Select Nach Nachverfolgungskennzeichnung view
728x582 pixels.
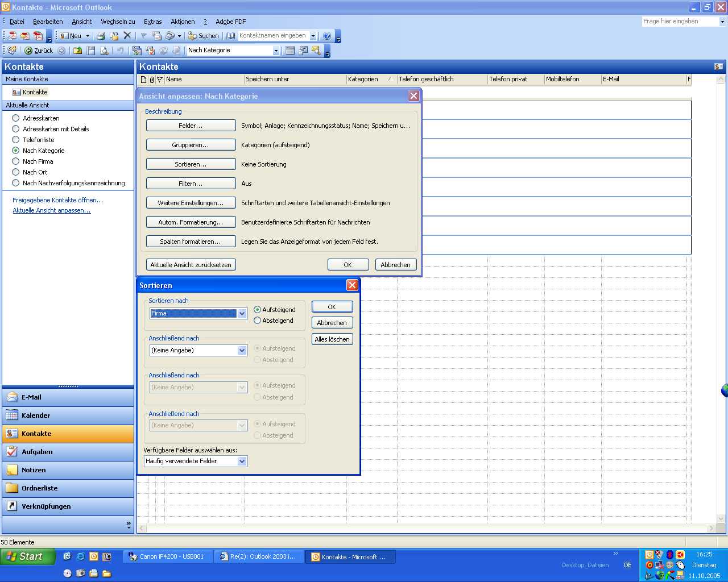point(16,183)
